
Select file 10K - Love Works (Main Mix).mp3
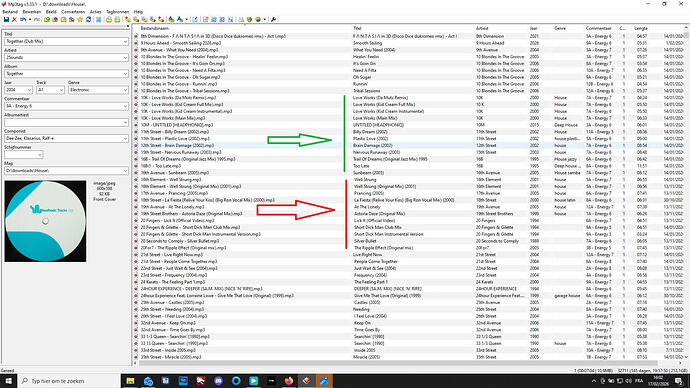pyautogui.click(x=173, y=118)
